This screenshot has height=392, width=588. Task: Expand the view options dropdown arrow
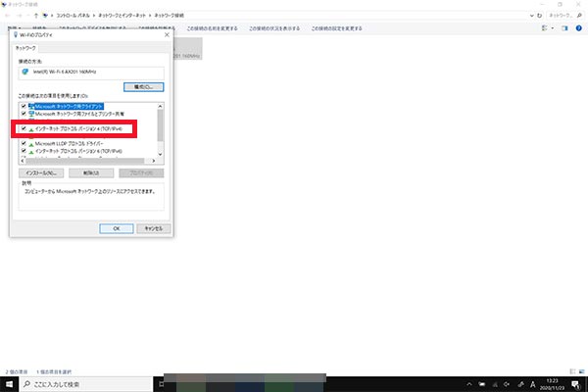point(551,28)
